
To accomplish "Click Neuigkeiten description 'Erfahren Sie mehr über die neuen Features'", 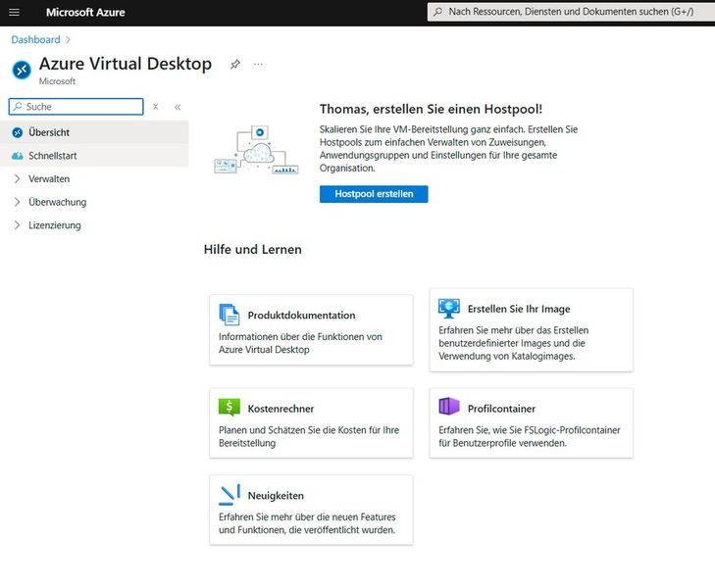I will point(307,523).
